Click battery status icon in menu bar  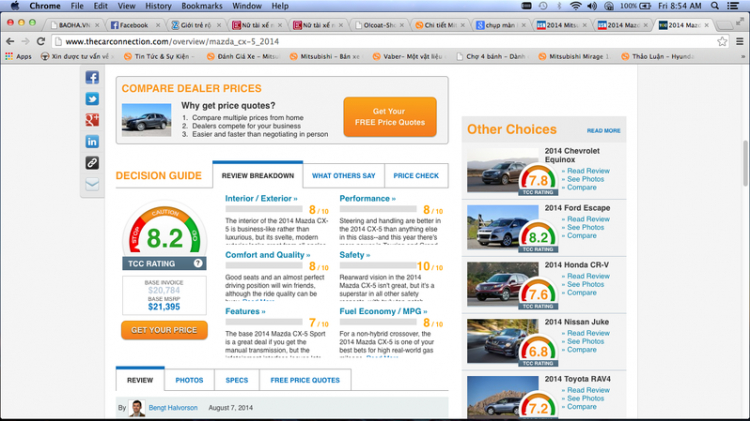point(645,6)
